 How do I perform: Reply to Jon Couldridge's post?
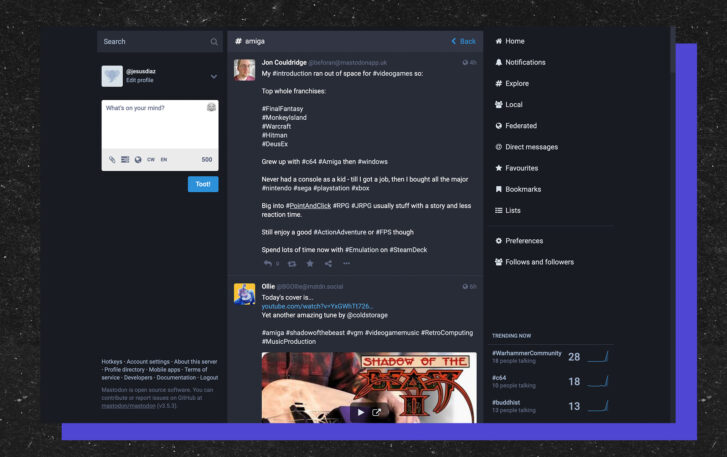(x=267, y=263)
